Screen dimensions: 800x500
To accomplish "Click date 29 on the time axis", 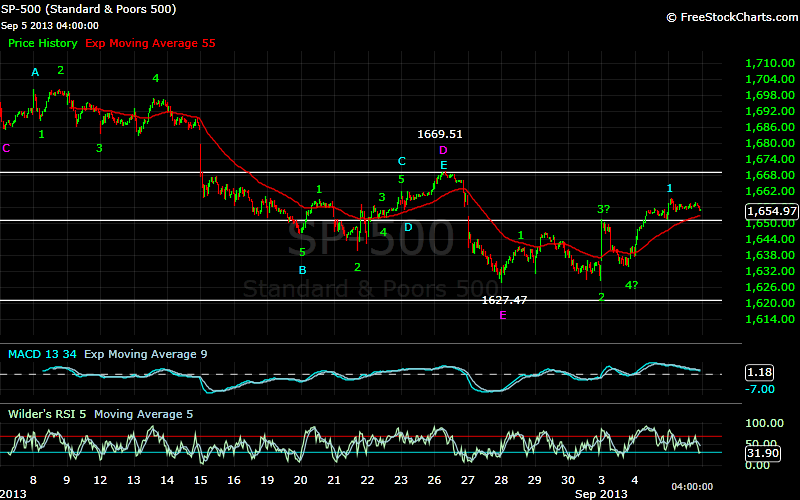I will pos(535,480).
